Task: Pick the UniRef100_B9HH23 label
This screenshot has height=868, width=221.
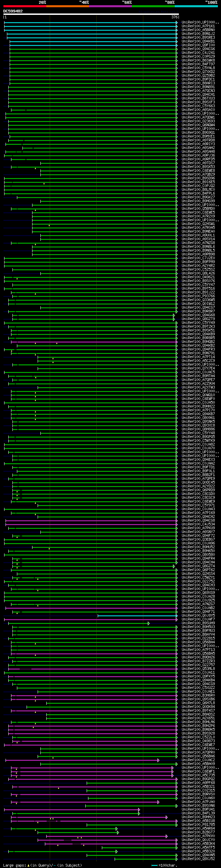Action: 198,817
